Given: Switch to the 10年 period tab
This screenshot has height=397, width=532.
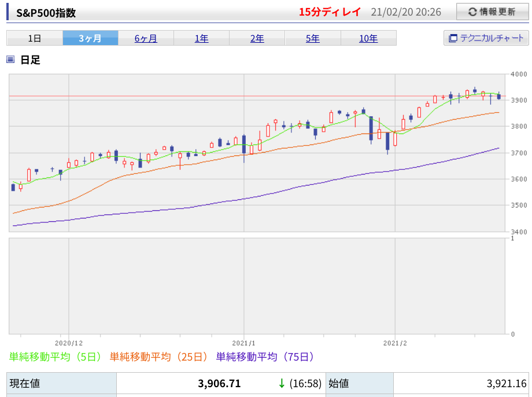Looking at the screenshot, I should (x=368, y=38).
